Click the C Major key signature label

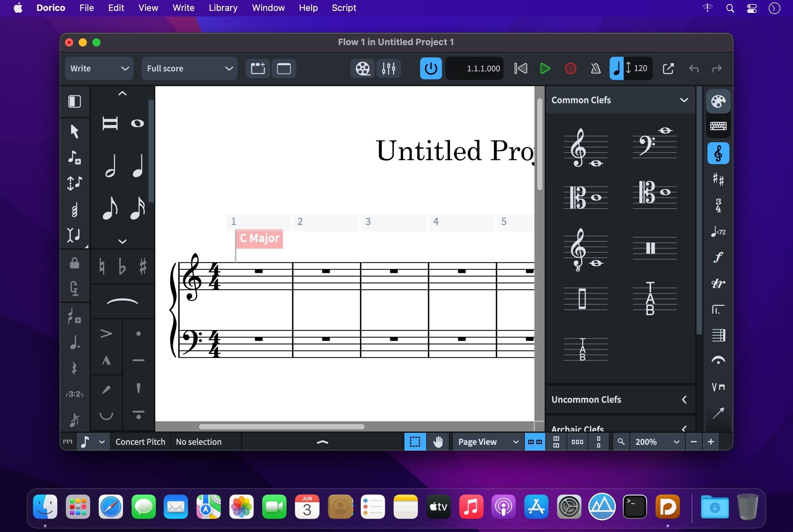coord(259,238)
